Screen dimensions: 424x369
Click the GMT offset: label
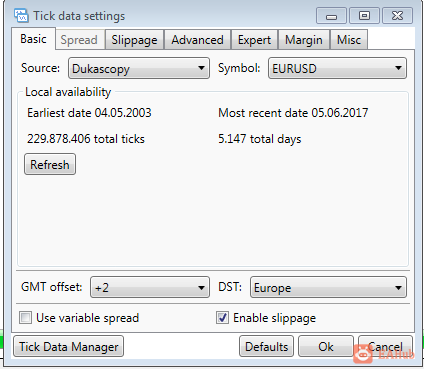tap(52, 287)
